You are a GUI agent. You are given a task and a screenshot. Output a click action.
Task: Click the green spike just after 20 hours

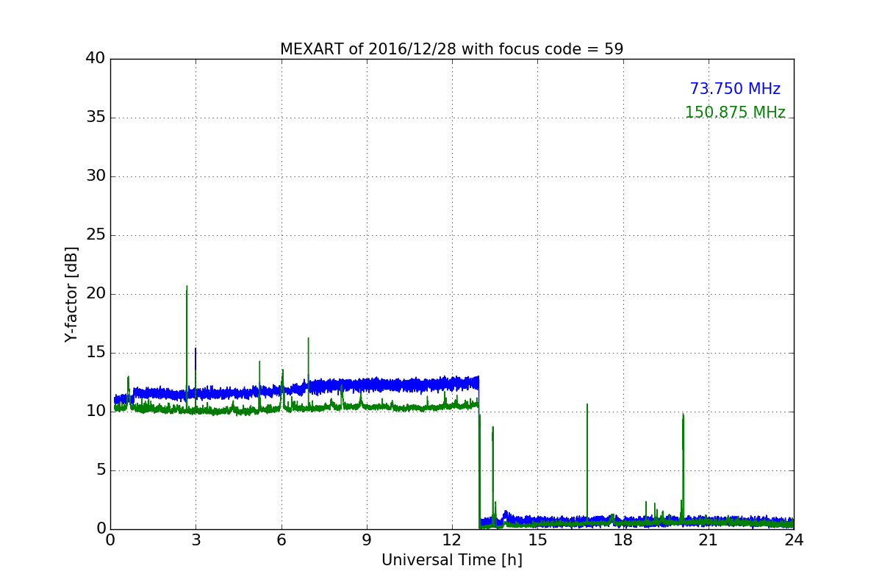click(683, 467)
